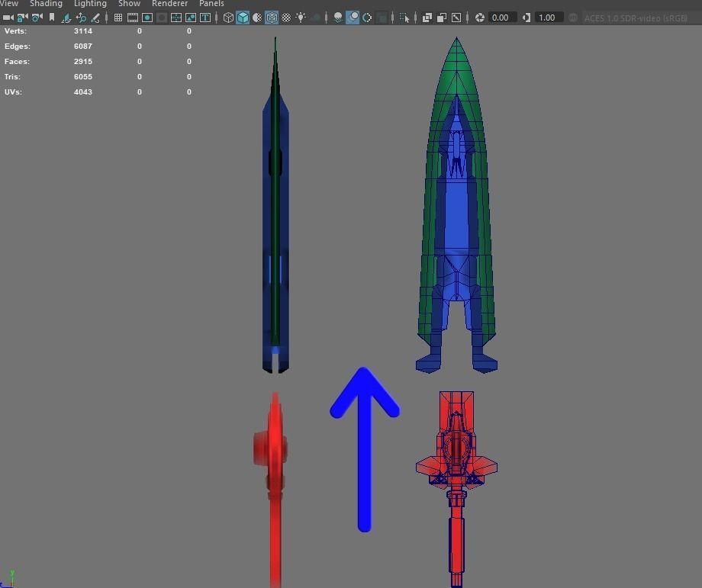
Task: Toggle the Safe Title icon
Action: pyautogui.click(x=205, y=18)
